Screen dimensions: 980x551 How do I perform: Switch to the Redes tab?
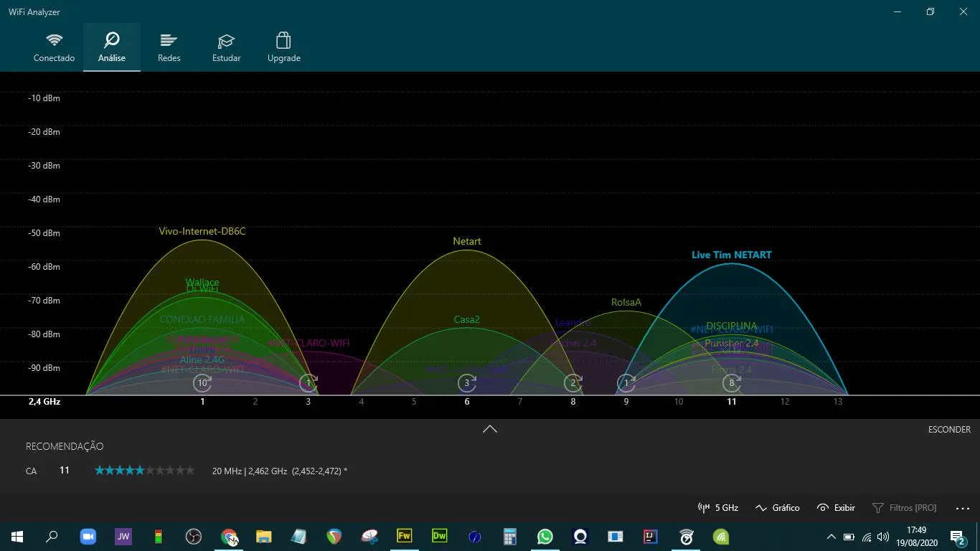[169, 47]
